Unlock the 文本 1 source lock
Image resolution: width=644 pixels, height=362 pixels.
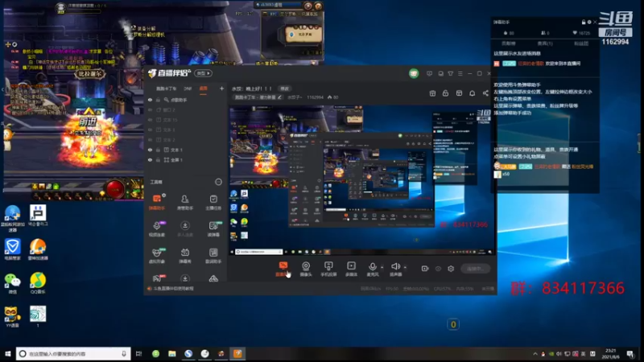158,150
